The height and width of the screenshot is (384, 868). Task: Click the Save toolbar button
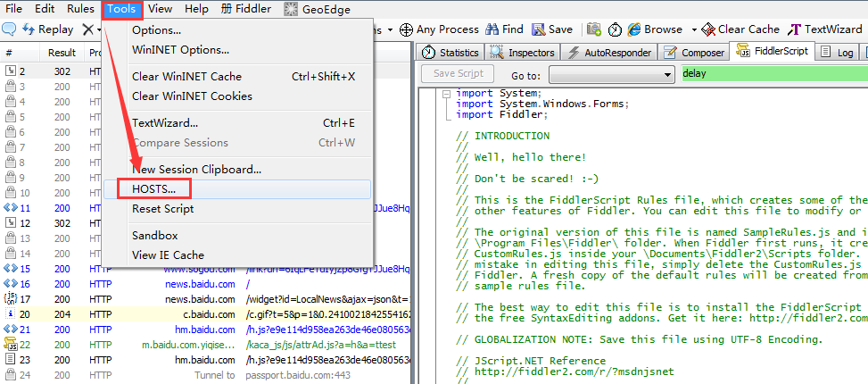click(x=552, y=29)
